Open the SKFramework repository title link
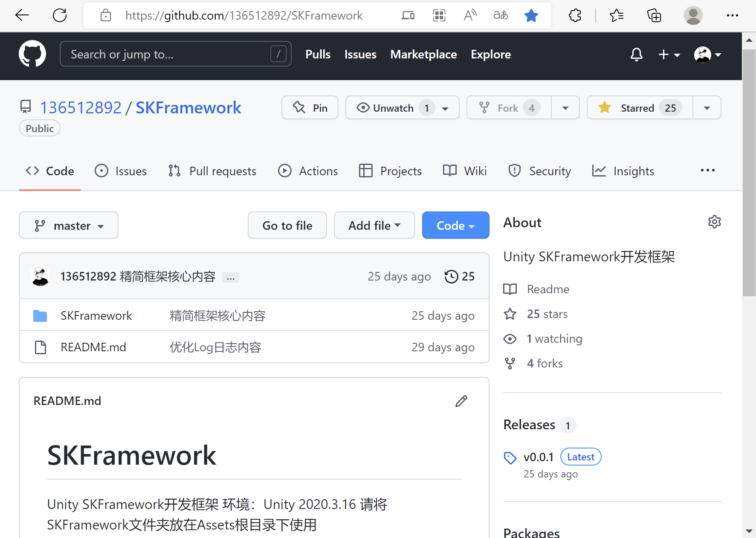Screen dimensions: 756x538 point(188,108)
